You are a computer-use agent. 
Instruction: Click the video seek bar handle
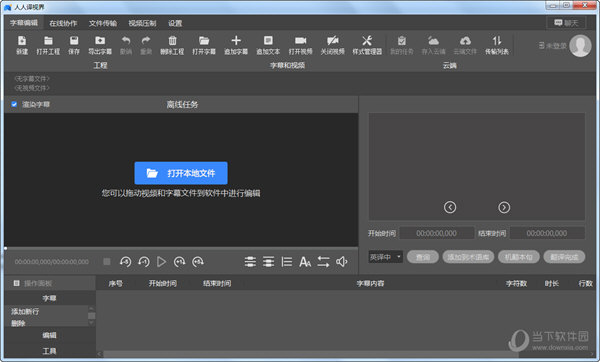[6, 248]
